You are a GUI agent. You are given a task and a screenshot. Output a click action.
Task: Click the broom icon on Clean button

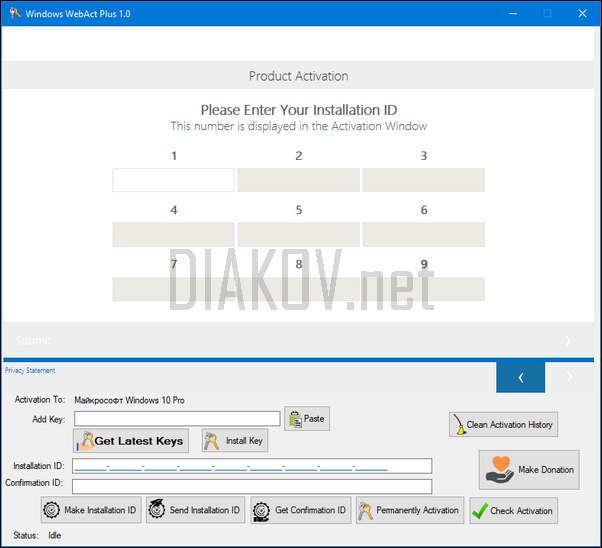(x=458, y=424)
